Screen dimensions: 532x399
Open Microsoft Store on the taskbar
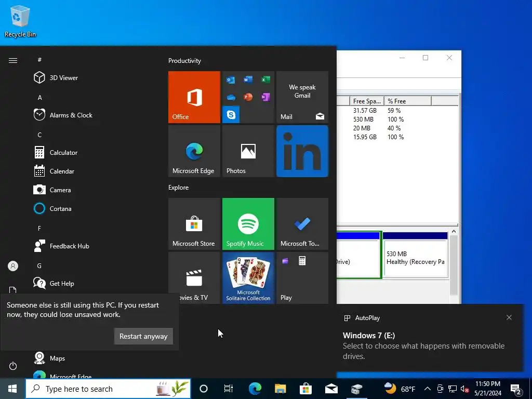coord(305,389)
